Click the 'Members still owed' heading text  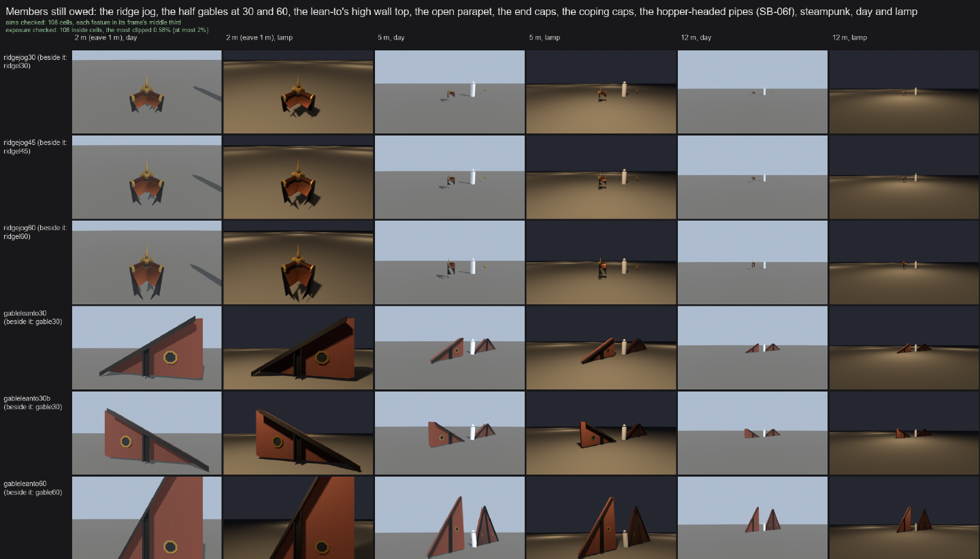[461, 12]
